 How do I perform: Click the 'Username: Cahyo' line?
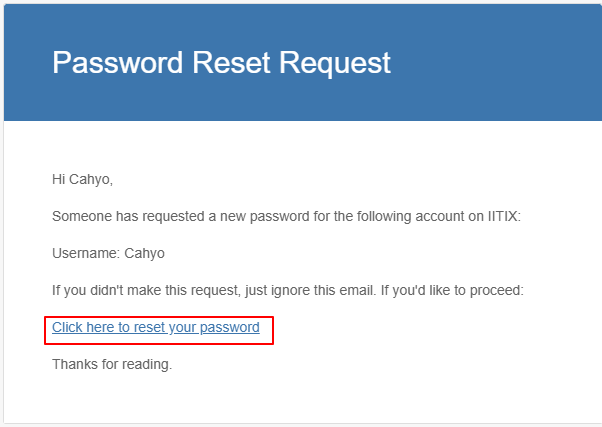(x=108, y=254)
